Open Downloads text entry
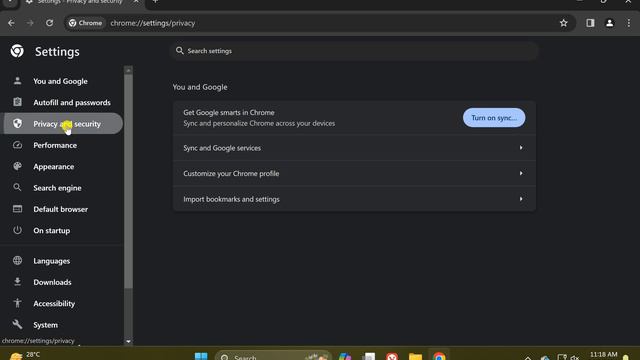Screen dimensions: 640x360 (x=52, y=282)
